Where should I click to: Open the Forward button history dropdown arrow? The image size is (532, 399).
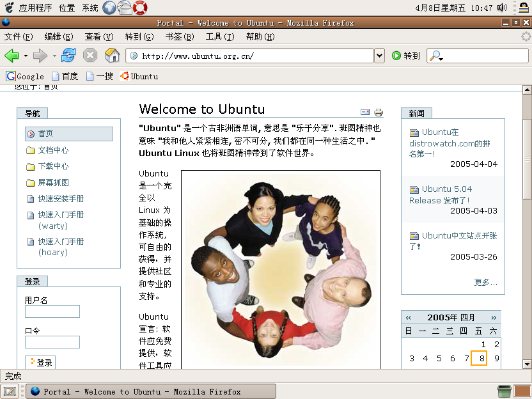(54, 56)
